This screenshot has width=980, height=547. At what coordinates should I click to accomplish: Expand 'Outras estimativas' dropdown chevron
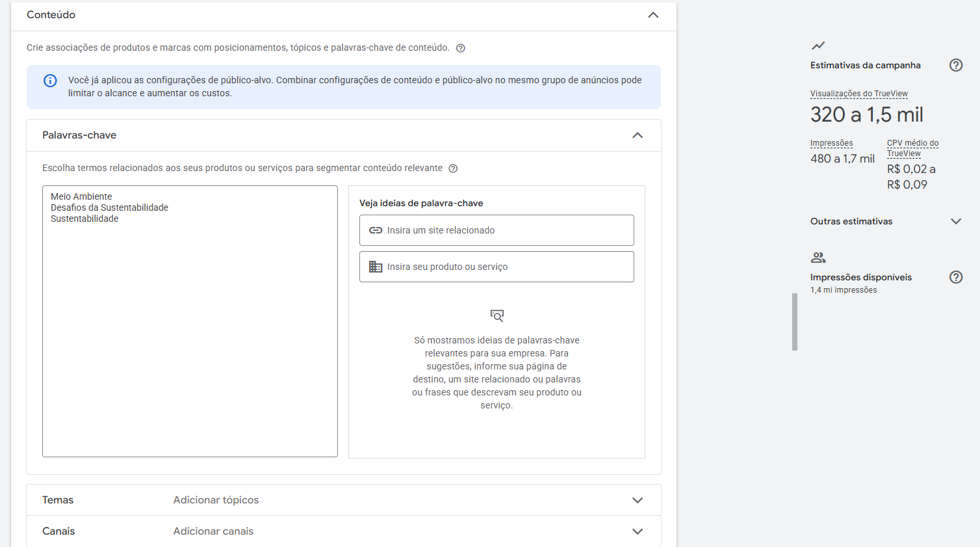956,221
